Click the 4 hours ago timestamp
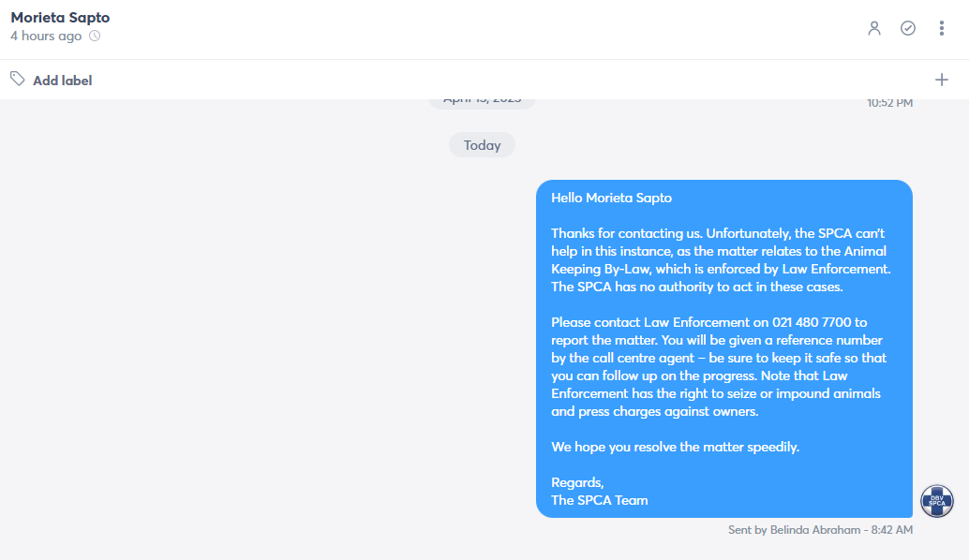This screenshot has width=969, height=560. pos(46,36)
